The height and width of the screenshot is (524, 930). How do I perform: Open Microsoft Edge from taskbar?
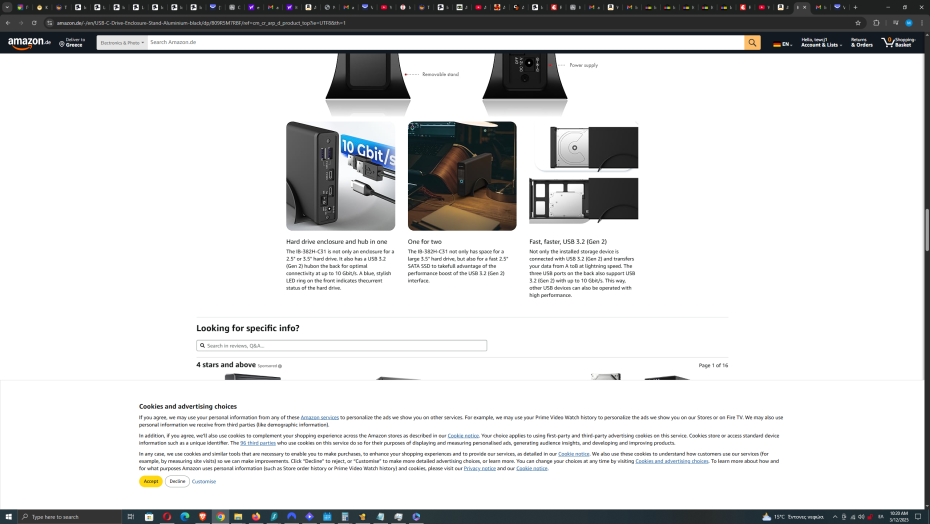point(184,517)
